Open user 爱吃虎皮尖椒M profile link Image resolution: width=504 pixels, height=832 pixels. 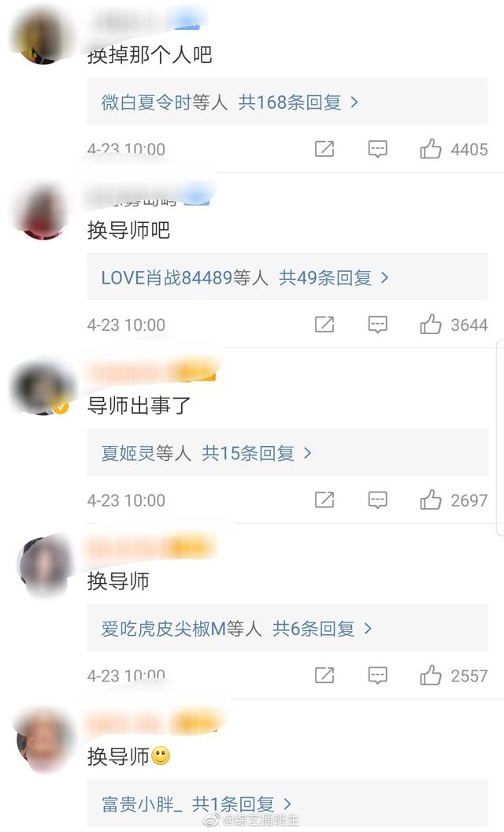pos(163,629)
